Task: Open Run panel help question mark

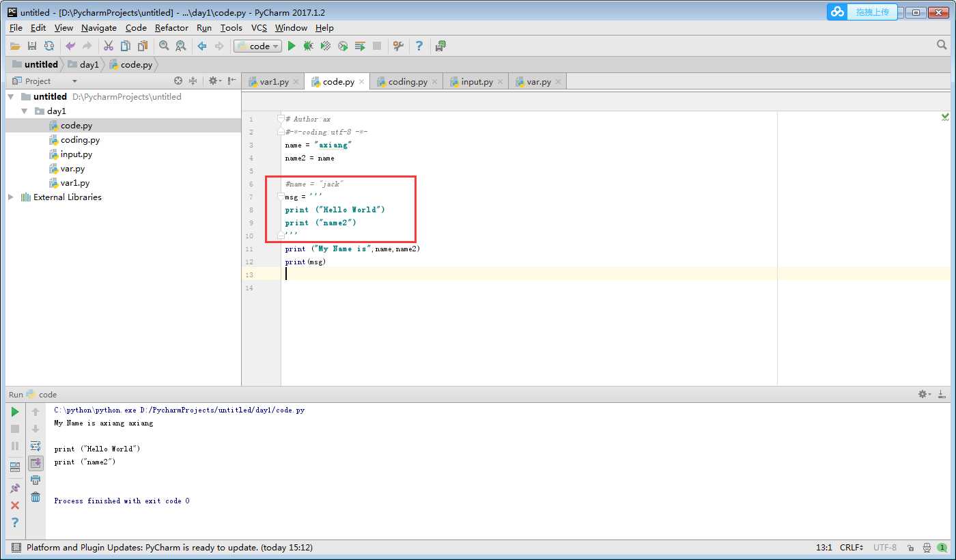Action: point(15,522)
